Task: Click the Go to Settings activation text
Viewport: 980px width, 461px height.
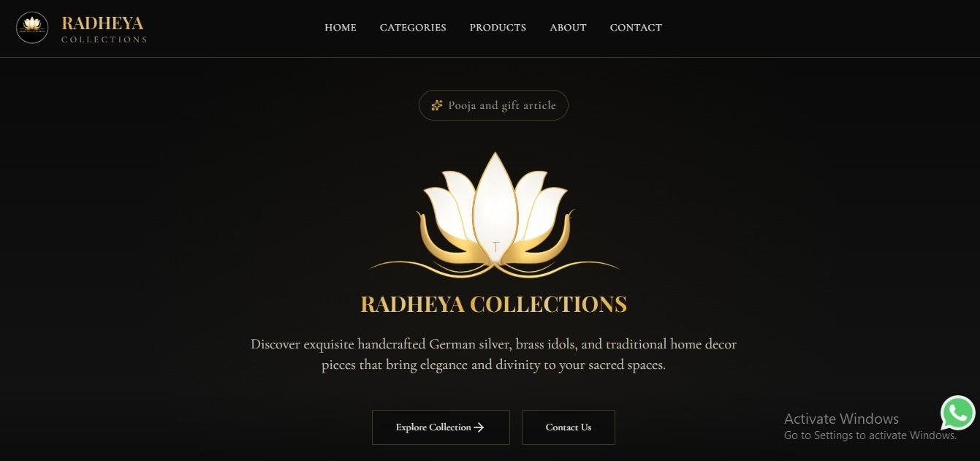Action: coord(870,435)
